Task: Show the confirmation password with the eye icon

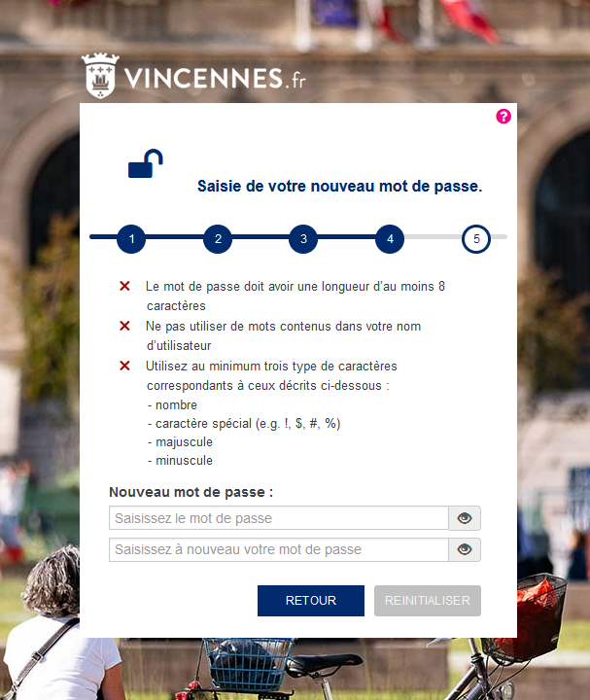Action: pyautogui.click(x=465, y=549)
